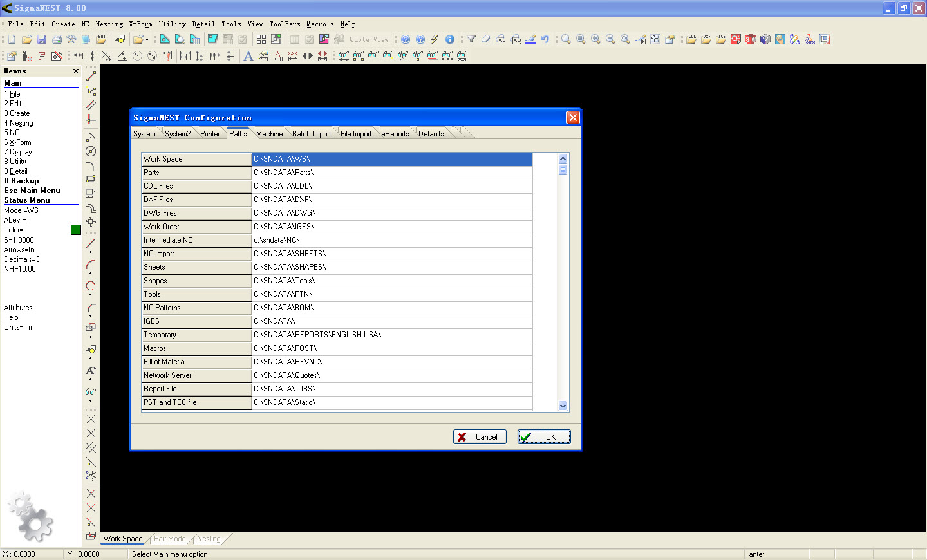Click Esc Main Menu entry
This screenshot has width=927, height=560.
32,191
